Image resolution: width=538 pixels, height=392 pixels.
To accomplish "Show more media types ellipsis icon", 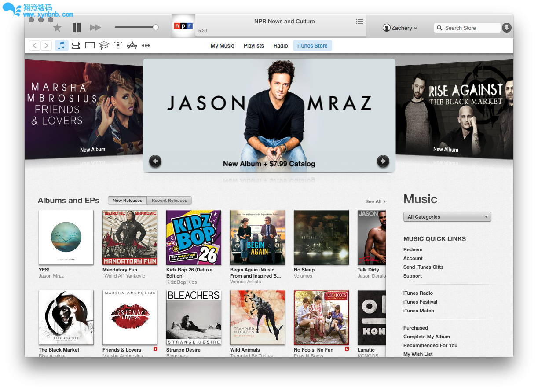I will [x=146, y=45].
